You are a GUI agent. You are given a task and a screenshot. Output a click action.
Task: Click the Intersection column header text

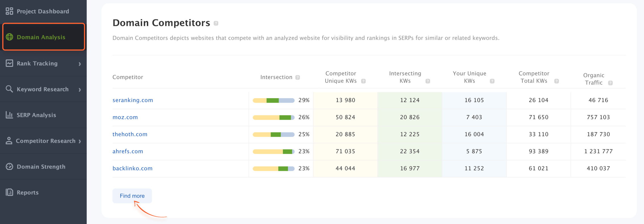(x=276, y=77)
